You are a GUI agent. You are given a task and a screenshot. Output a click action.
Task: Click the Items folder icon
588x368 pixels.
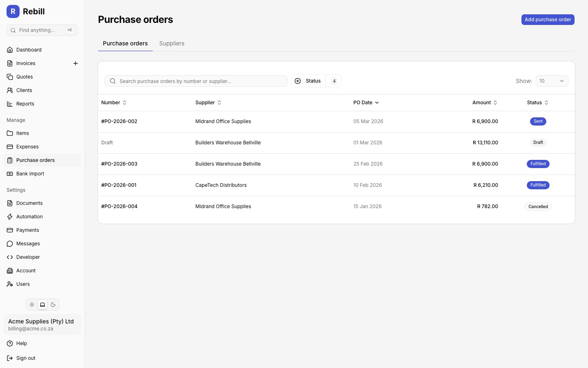pyautogui.click(x=10, y=133)
